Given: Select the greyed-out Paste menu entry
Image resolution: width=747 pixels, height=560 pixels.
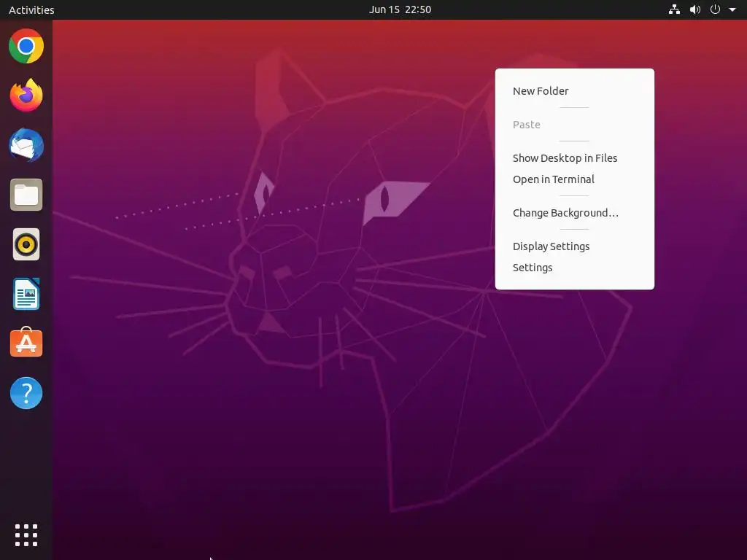Looking at the screenshot, I should pyautogui.click(x=575, y=125).
